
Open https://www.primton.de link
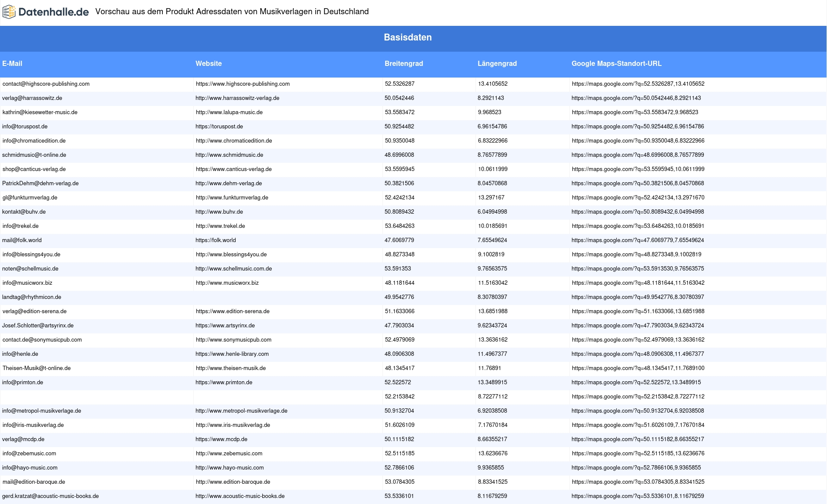(x=224, y=383)
